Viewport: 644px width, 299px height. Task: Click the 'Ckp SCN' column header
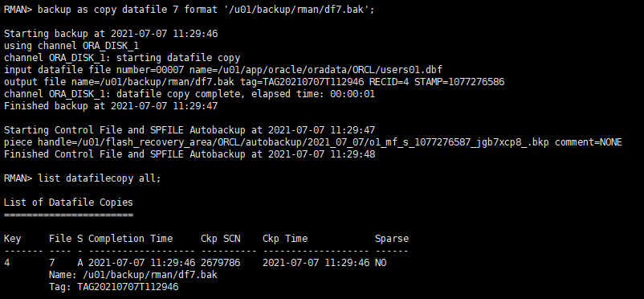(x=221, y=239)
